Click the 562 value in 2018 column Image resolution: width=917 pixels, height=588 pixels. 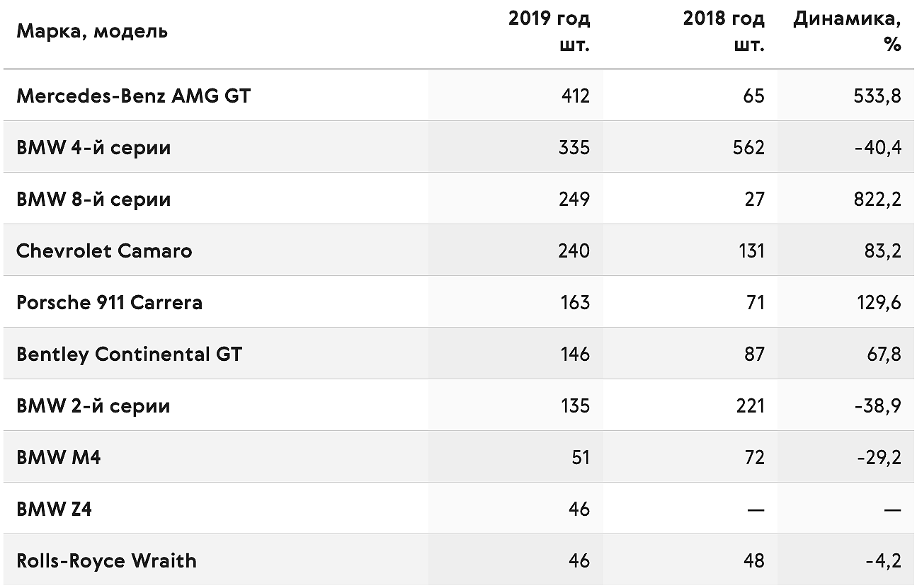click(748, 147)
